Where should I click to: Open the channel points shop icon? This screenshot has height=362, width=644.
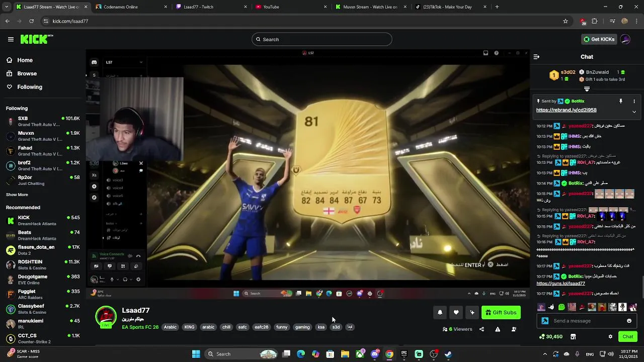pyautogui.click(x=573, y=336)
